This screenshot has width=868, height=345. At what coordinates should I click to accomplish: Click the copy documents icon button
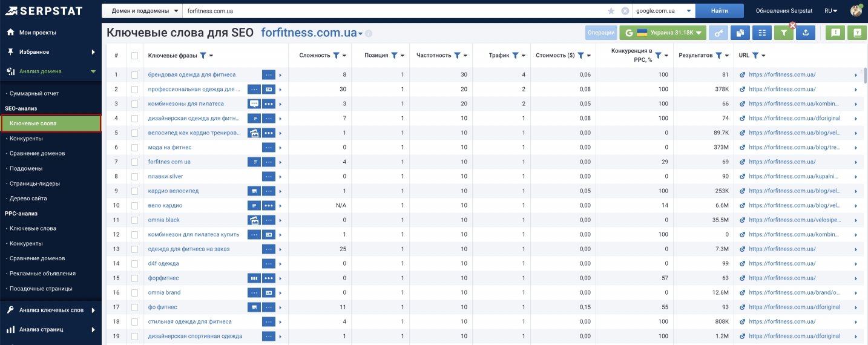click(x=740, y=33)
